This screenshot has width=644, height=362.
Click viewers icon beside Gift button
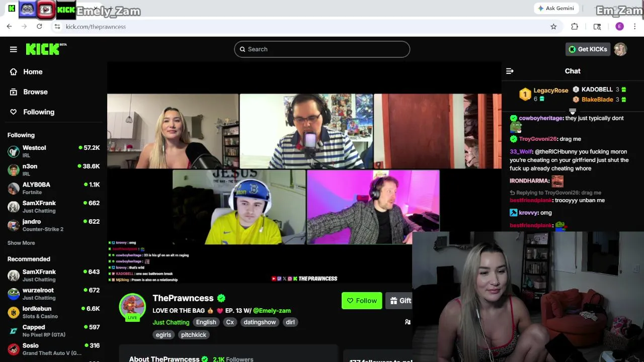point(408,322)
